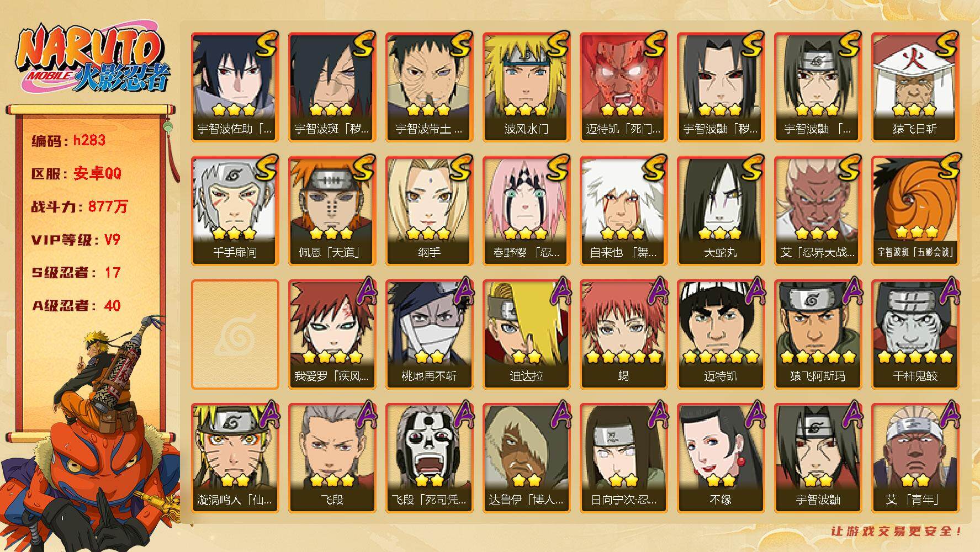
Task: Click the 千手扉间 character portrait
Action: click(x=235, y=210)
